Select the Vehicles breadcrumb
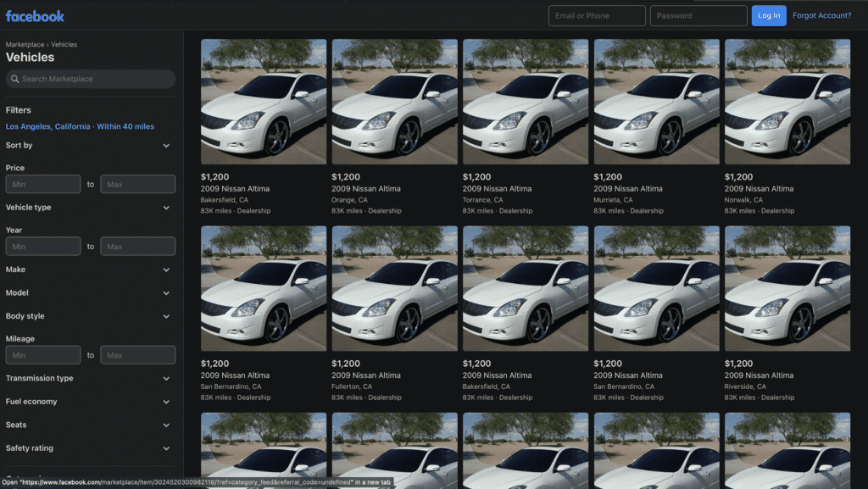868x489 pixels. click(x=64, y=44)
